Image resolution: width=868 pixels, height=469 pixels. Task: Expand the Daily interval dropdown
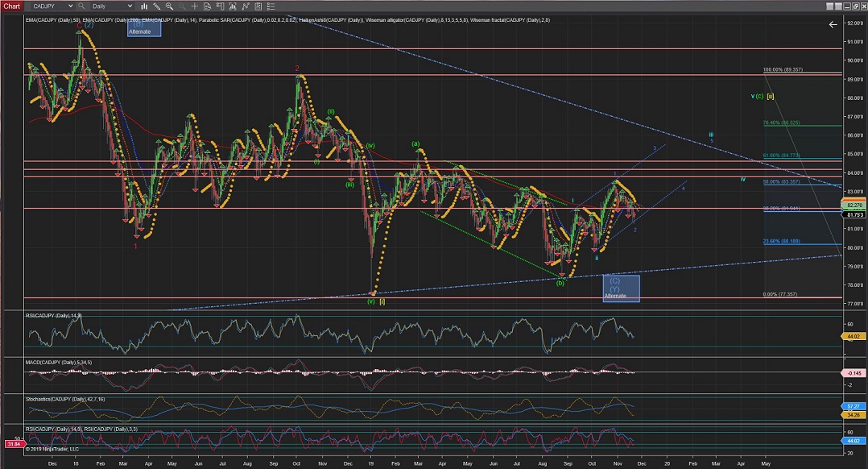tap(130, 6)
